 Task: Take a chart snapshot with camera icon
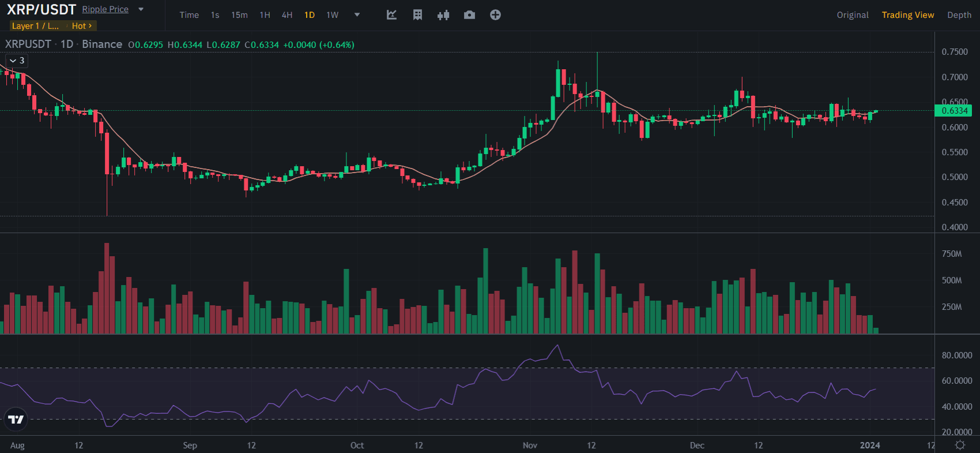pos(469,15)
